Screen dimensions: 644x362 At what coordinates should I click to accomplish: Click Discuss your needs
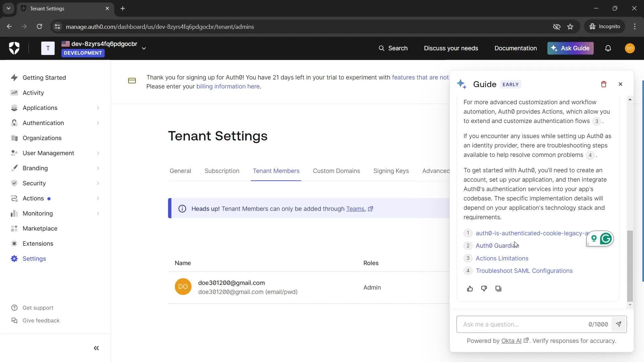[x=451, y=48]
